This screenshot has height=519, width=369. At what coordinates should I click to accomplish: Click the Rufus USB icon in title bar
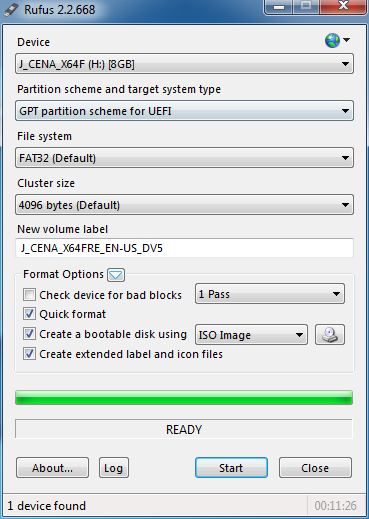click(x=11, y=9)
